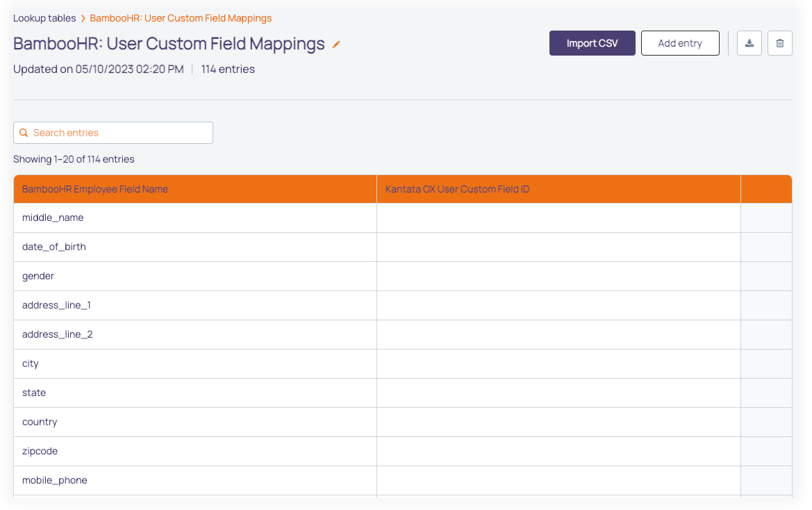This screenshot has width=812, height=510.
Task: Click BambooHR: User Custom Field Mappings breadcrumb
Action: 181,18
